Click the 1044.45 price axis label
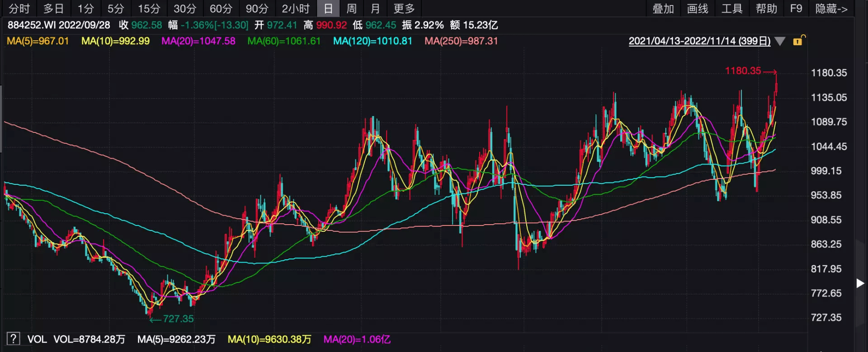Viewport: 868px width, 352px height. click(829, 146)
